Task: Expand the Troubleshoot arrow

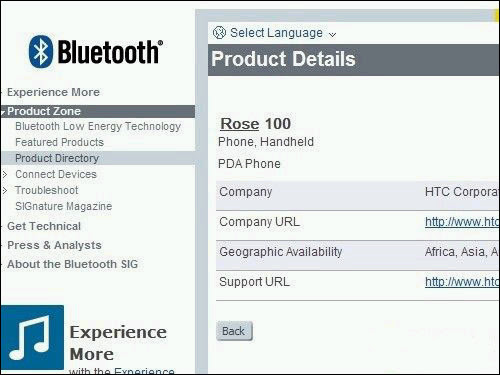Action: 5,190
